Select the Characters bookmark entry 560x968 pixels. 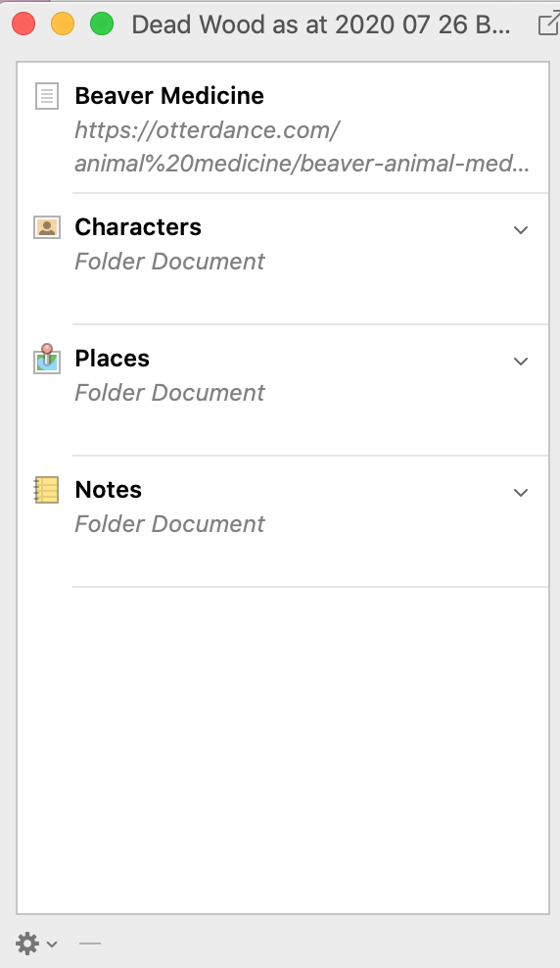[x=283, y=259]
